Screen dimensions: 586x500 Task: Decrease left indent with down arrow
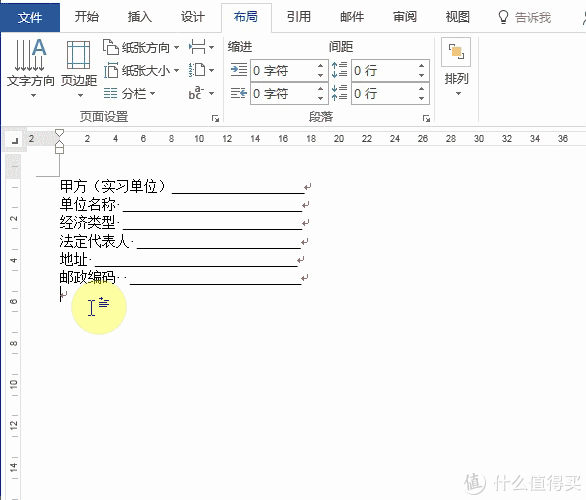click(320, 75)
